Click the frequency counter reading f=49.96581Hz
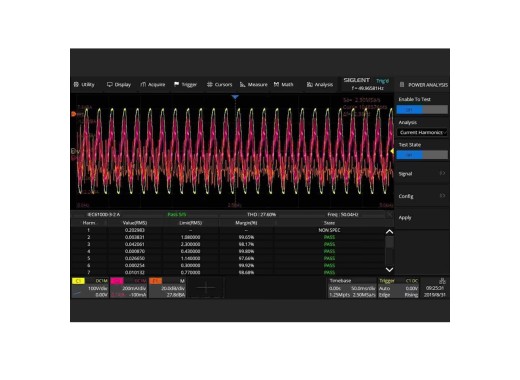The height and width of the screenshot is (380, 520). [x=367, y=88]
